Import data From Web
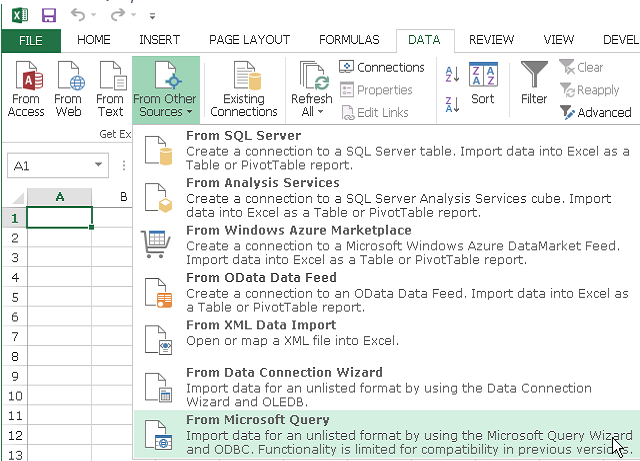The height and width of the screenshot is (461, 640). [69, 89]
